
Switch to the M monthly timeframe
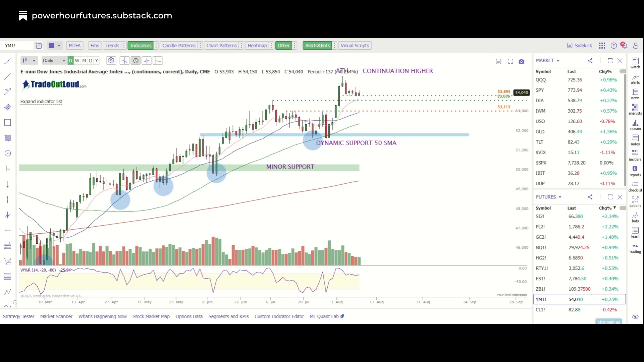coord(84,61)
